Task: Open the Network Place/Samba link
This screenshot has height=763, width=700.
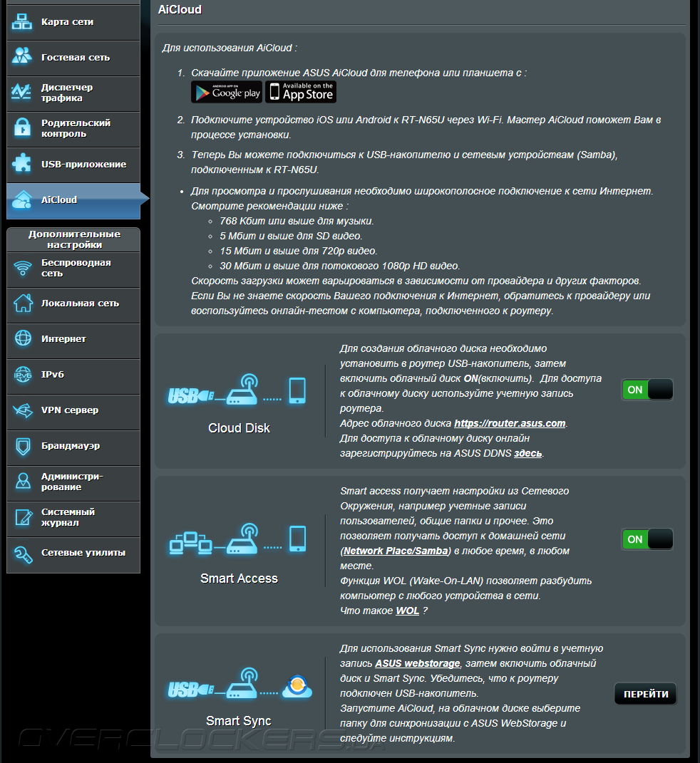Action: pyautogui.click(x=396, y=551)
